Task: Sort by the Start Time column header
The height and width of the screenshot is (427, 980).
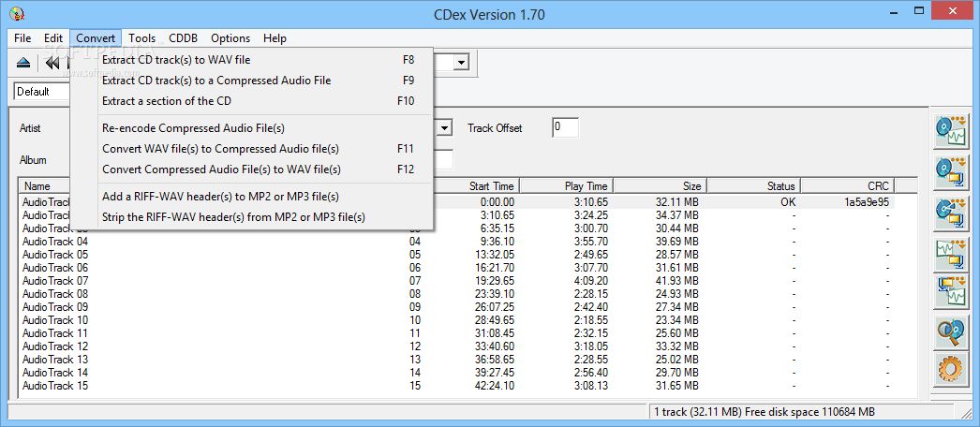Action: pyautogui.click(x=478, y=186)
